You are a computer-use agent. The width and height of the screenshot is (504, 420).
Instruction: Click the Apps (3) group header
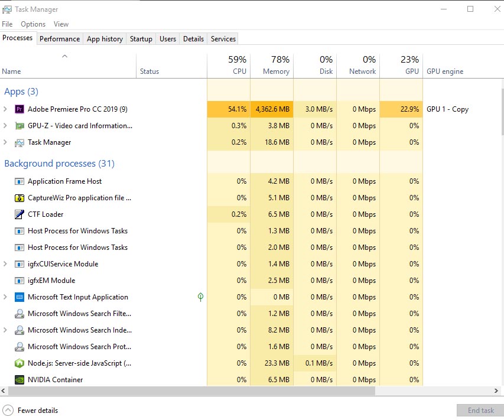[21, 92]
